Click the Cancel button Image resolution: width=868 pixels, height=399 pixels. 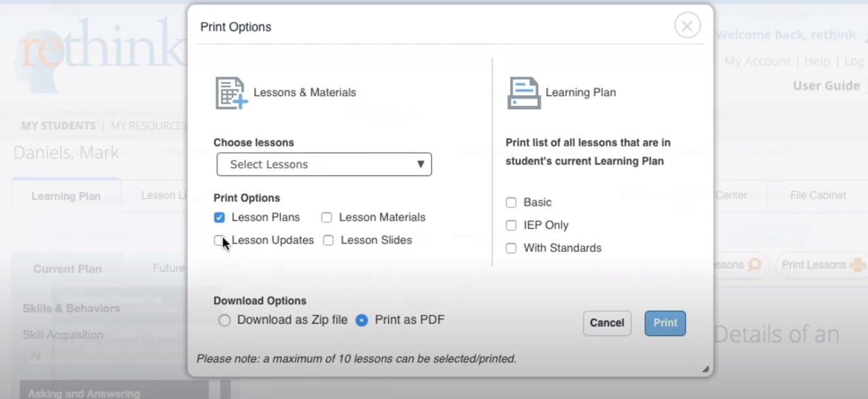pos(607,323)
